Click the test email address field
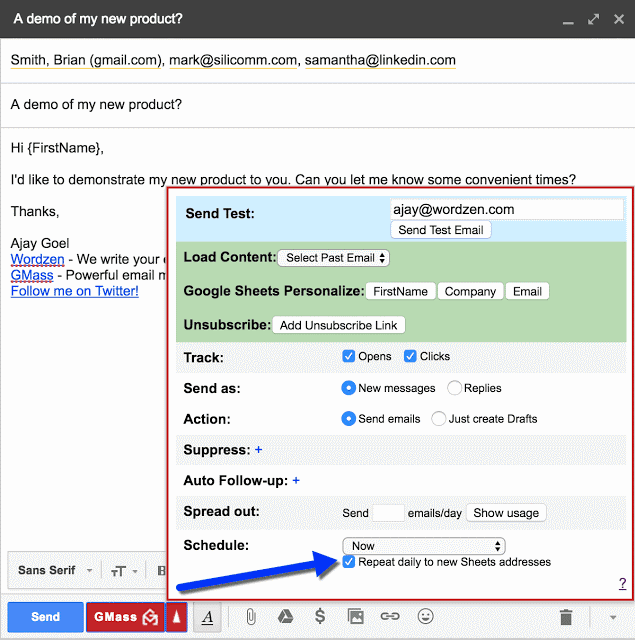The image size is (635, 640). (507, 209)
